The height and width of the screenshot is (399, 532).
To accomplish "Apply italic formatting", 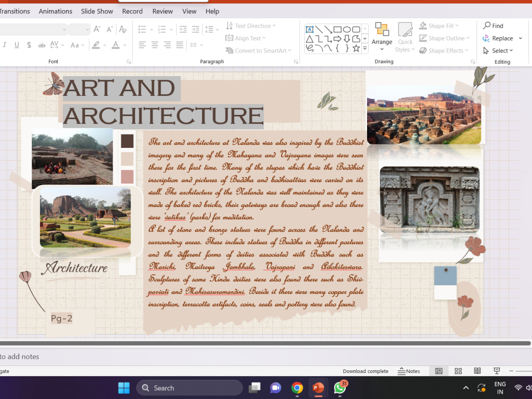I will click(x=4, y=45).
